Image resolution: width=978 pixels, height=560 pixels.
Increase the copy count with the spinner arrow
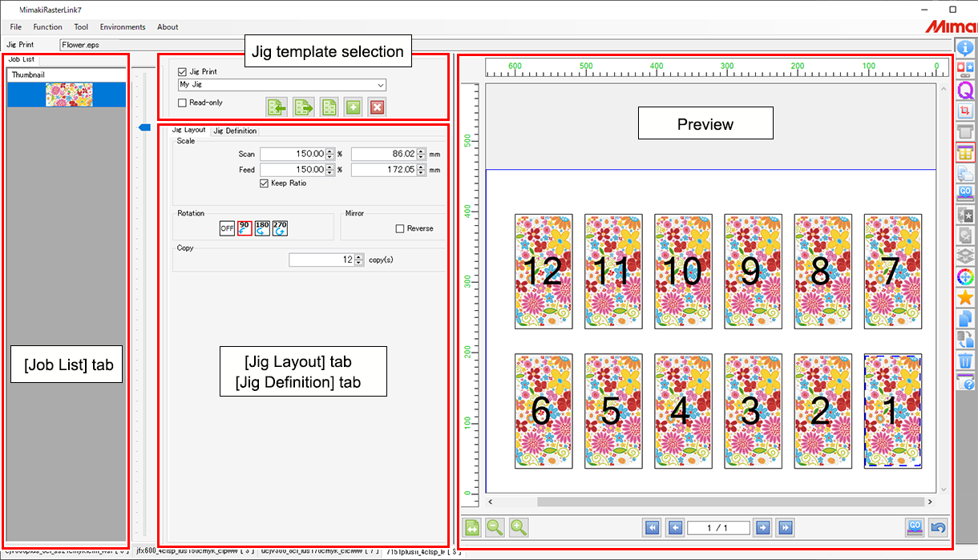(x=358, y=256)
